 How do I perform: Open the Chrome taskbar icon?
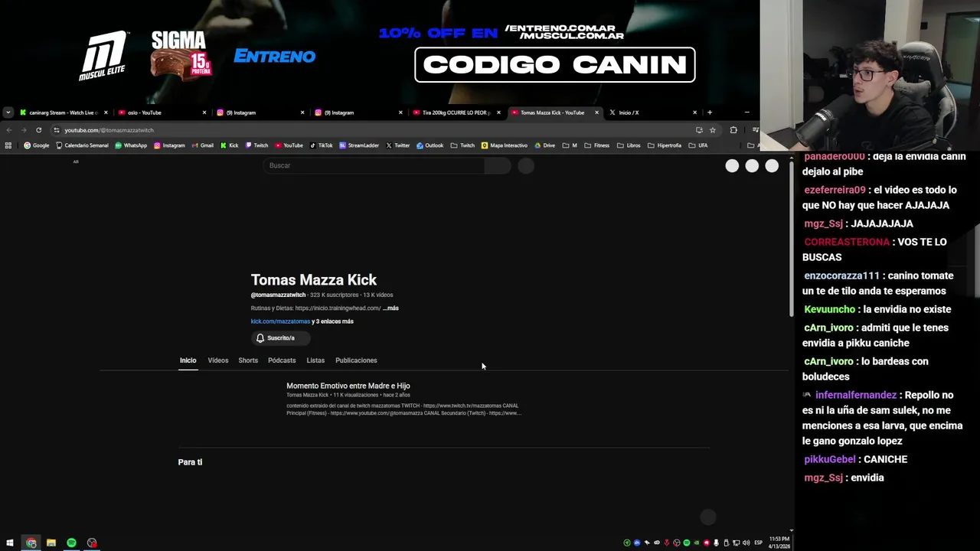pos(31,543)
